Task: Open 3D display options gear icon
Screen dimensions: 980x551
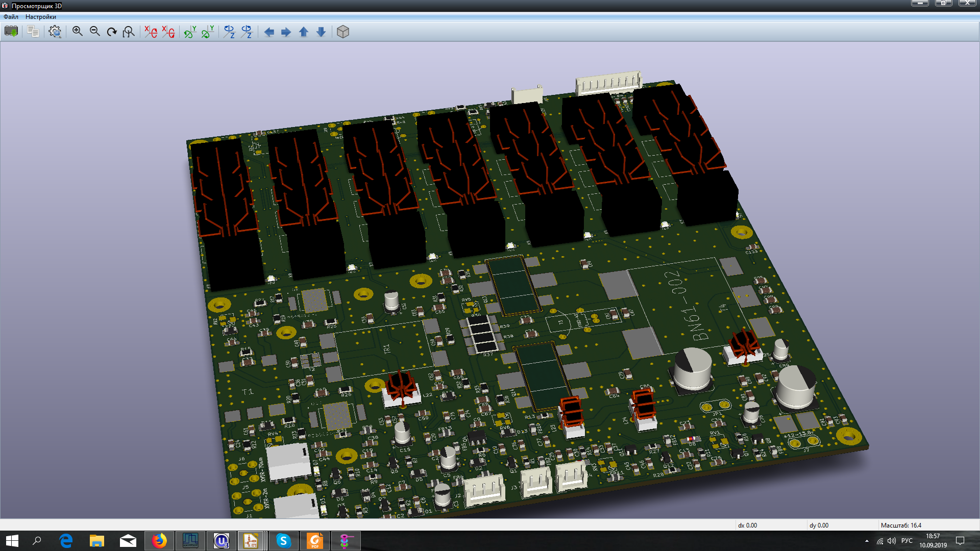Action: [55, 32]
